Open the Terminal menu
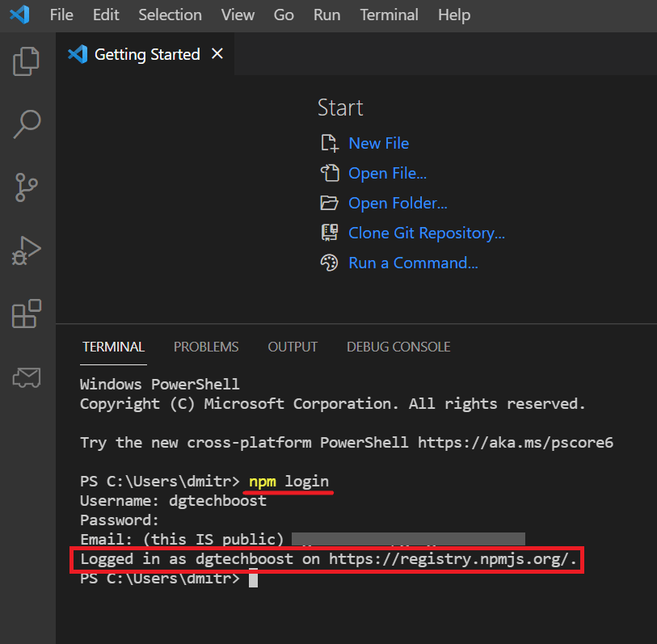 point(390,15)
